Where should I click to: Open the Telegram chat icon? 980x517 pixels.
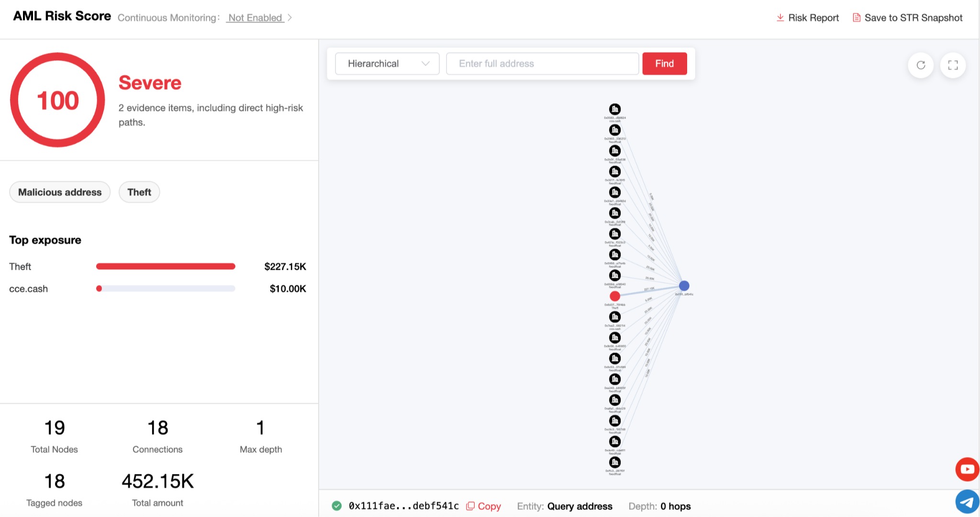click(967, 502)
